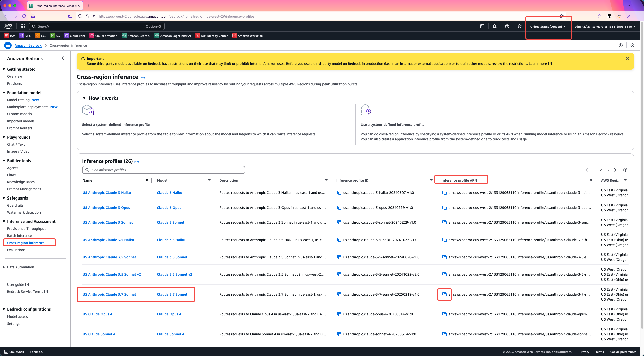Sort by Inference profile ID column

pyautogui.click(x=431, y=180)
